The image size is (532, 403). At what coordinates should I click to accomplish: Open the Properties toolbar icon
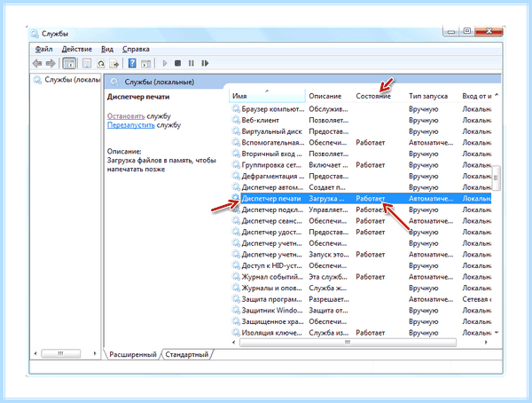pos(87,63)
